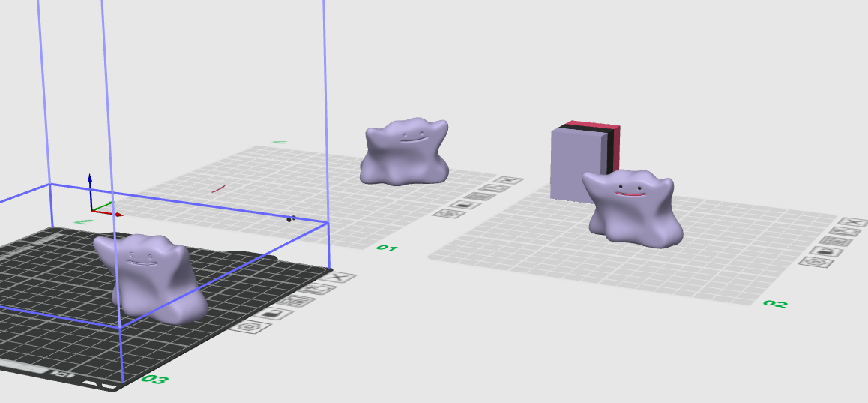
Task: Auto-orient objects on plate 01
Action: (x=493, y=188)
